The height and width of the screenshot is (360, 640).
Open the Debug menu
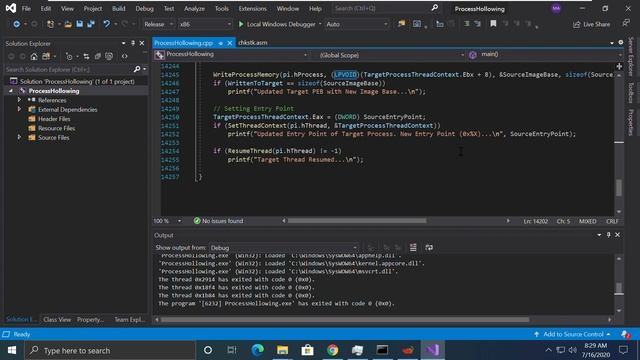tap(144, 9)
